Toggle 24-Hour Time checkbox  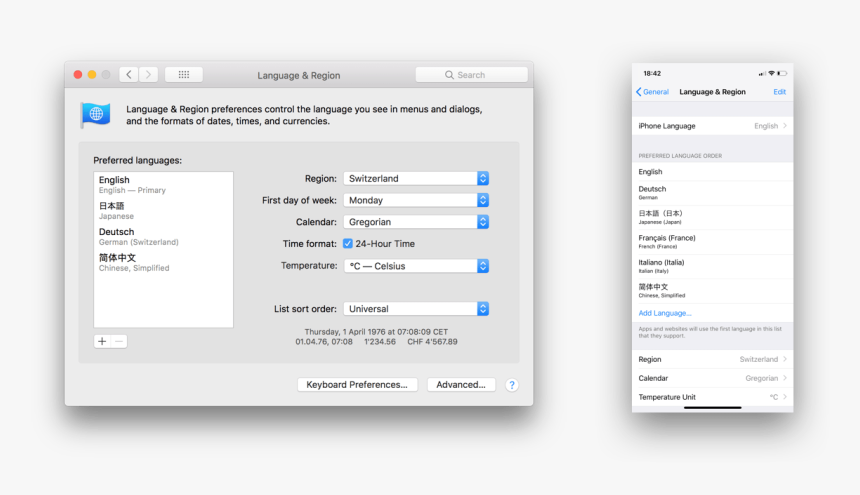[348, 243]
